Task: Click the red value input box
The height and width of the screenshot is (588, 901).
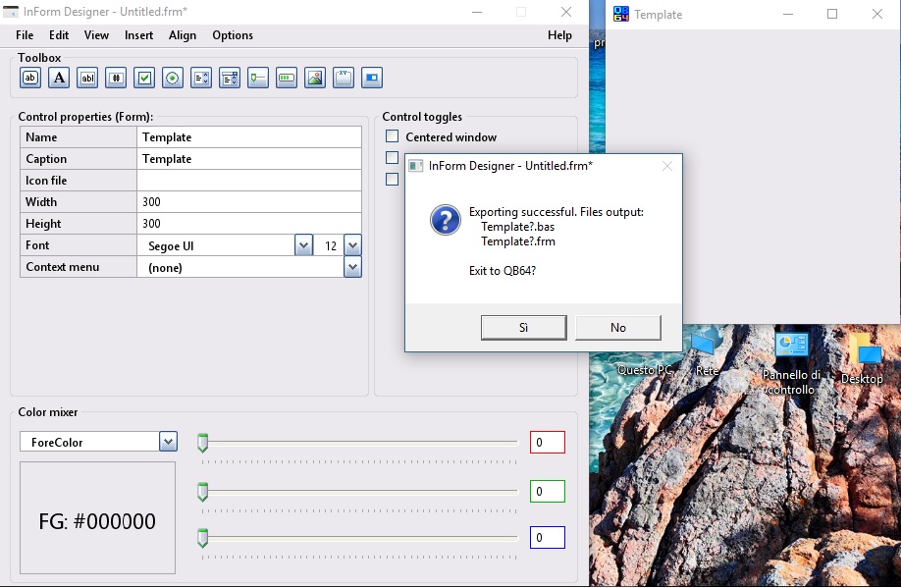Action: [548, 442]
